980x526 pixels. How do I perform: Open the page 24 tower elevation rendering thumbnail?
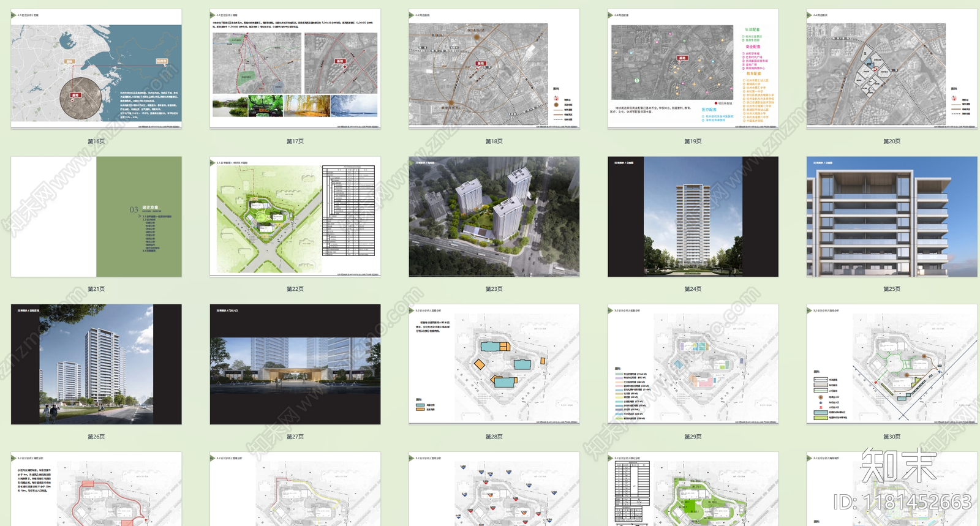(693, 216)
